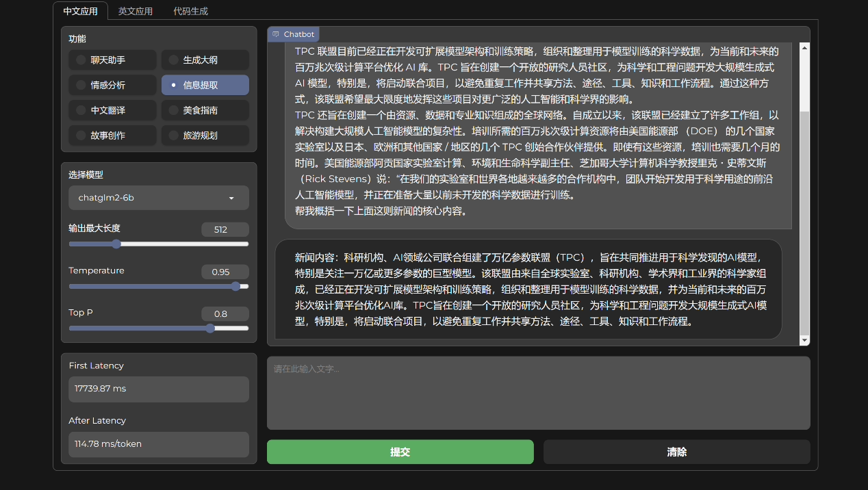
Task: Switch to the 英文应用 tab
Action: point(136,11)
